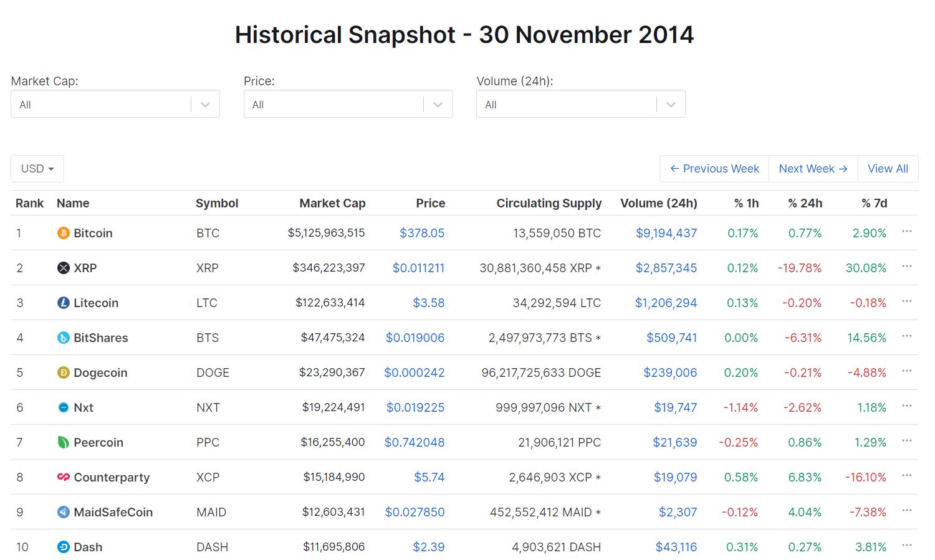Open the USD currency selector
The height and width of the screenshot is (560, 935).
[x=37, y=169]
